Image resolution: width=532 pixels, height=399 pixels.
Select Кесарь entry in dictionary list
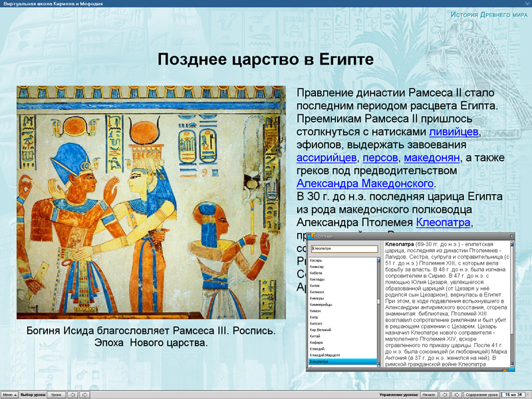[x=317, y=260]
